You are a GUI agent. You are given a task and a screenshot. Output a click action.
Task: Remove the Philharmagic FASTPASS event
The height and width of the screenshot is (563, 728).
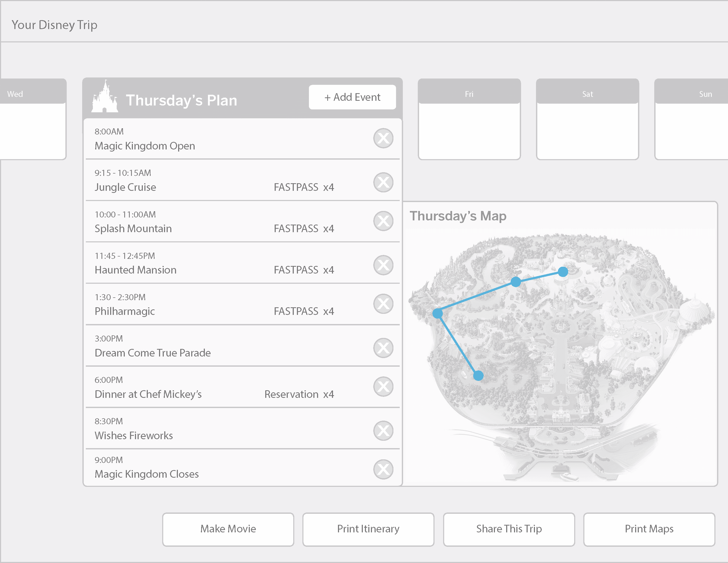click(383, 304)
